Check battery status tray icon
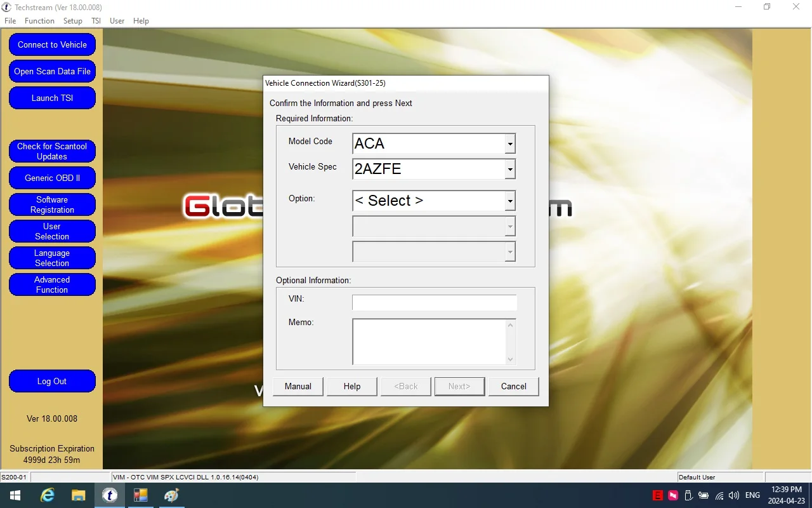 coord(704,495)
